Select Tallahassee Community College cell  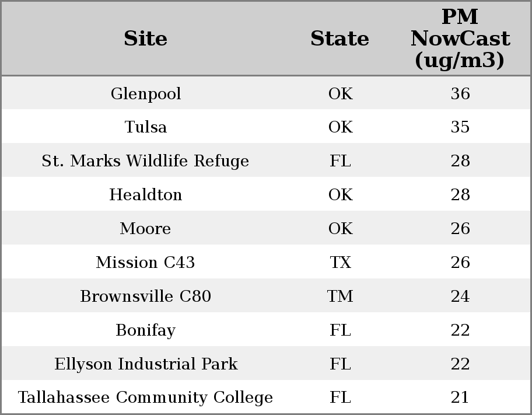[145, 397]
